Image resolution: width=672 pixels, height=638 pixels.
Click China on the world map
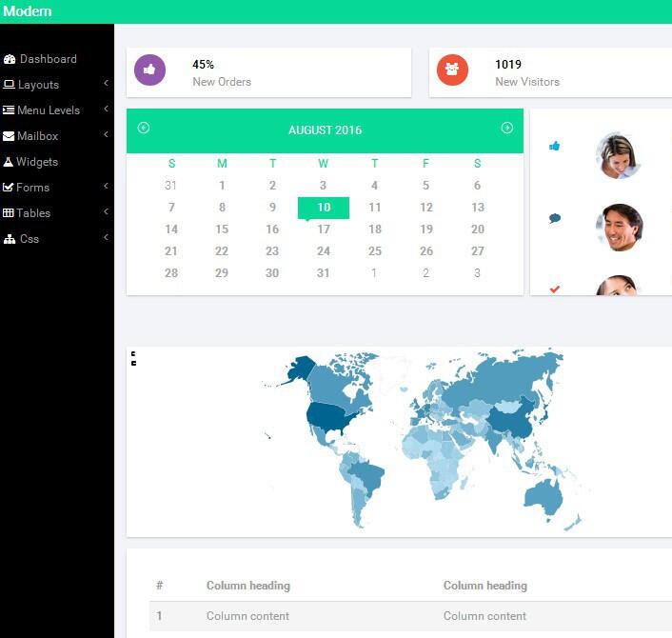(x=512, y=420)
